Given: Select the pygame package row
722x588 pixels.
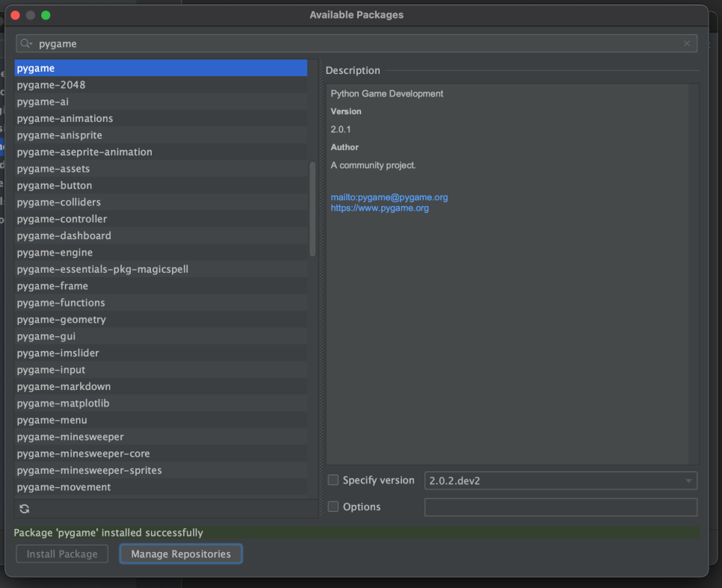Looking at the screenshot, I should pos(161,68).
